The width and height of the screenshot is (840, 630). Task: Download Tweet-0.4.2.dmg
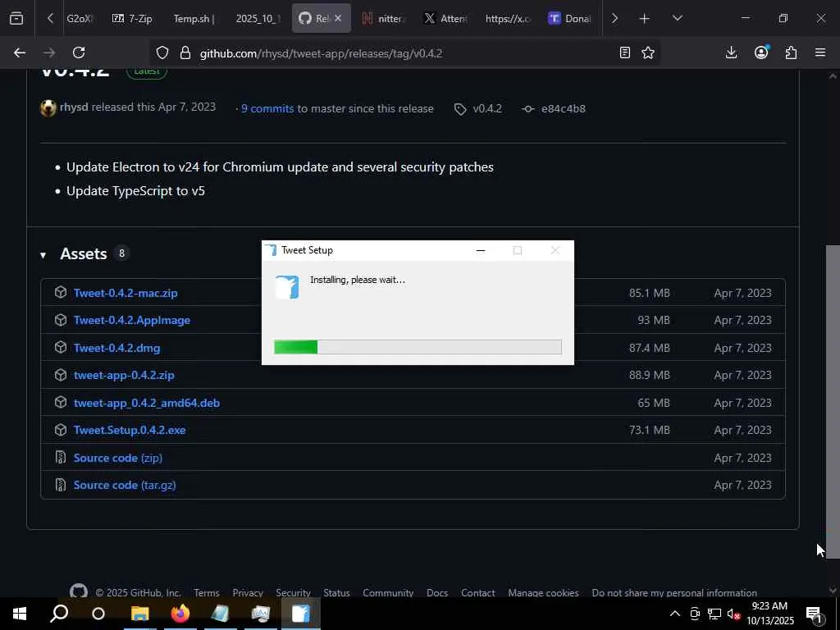tap(116, 348)
